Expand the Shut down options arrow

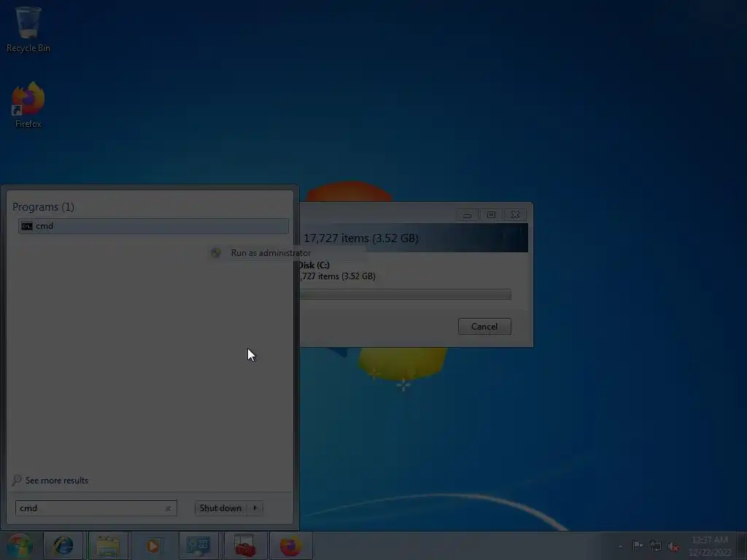[255, 508]
